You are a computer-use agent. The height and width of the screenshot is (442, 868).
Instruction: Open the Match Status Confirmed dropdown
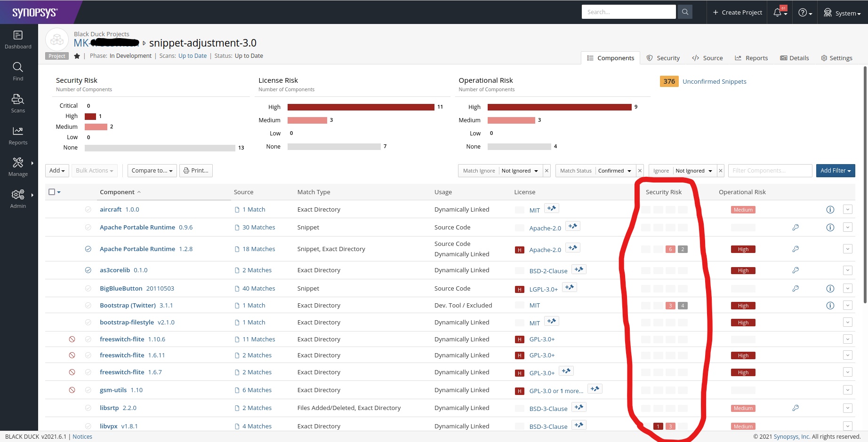pos(613,170)
